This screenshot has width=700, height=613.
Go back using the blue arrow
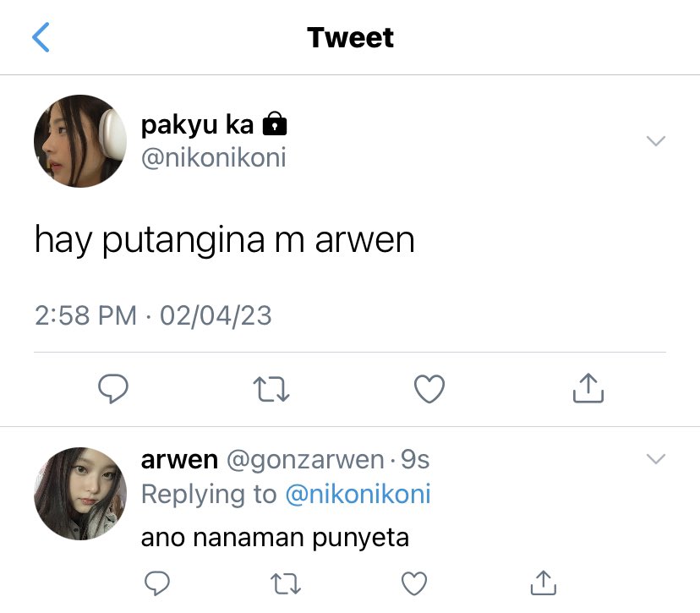coord(41,37)
